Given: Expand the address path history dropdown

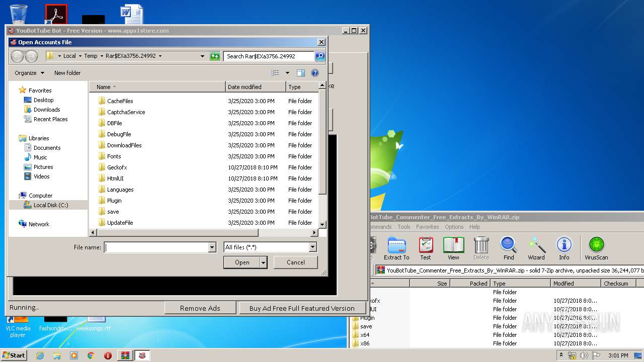Looking at the screenshot, I should (202, 56).
